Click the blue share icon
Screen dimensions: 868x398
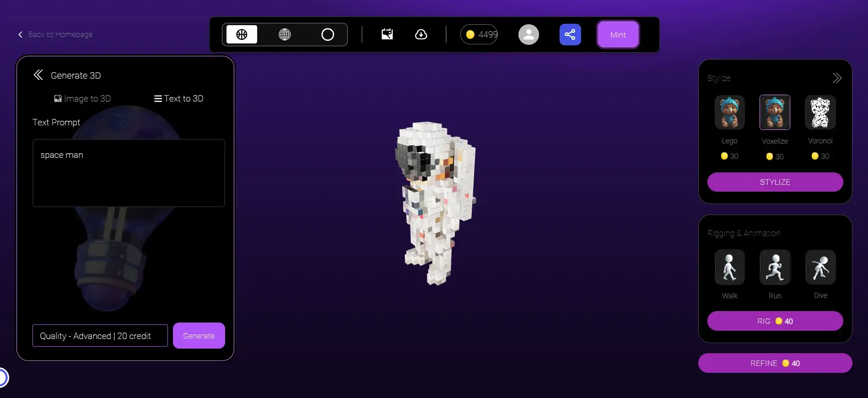[570, 34]
